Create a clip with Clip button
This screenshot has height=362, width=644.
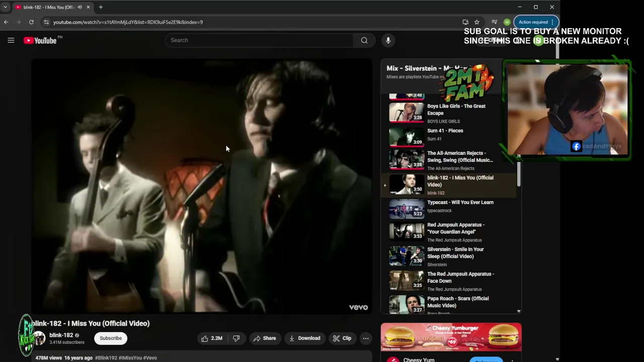coord(342,338)
